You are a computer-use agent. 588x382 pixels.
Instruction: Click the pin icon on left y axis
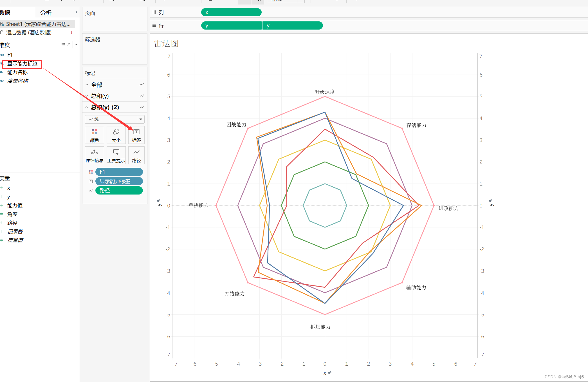coord(159,200)
